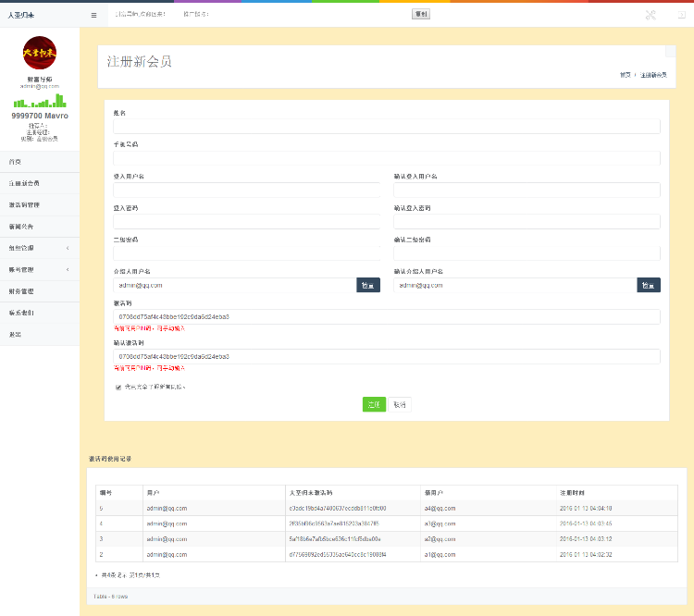Toggle the agreement checkbox above the register button
This screenshot has height=616, width=694.
click(x=118, y=387)
